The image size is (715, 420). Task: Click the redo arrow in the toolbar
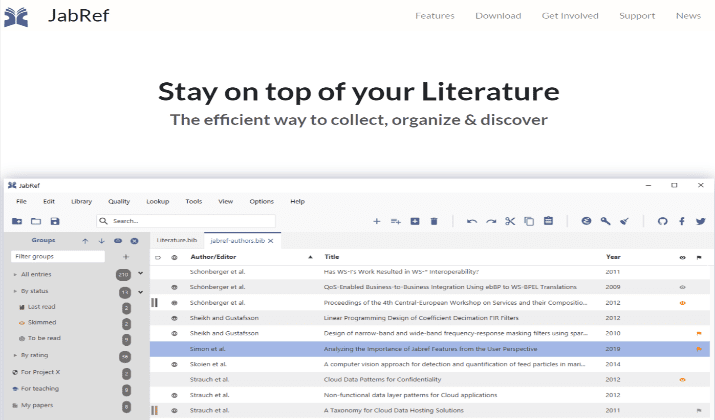pos(491,221)
